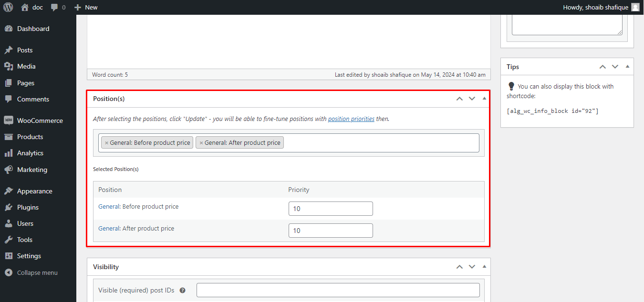Image resolution: width=644 pixels, height=302 pixels.
Task: Click the Selected Position(s) label
Action: tap(115, 169)
